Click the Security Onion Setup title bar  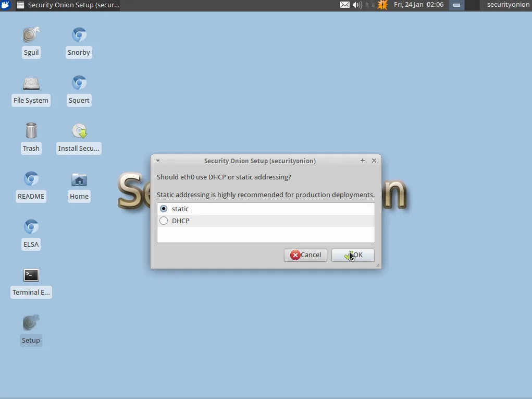click(x=260, y=161)
